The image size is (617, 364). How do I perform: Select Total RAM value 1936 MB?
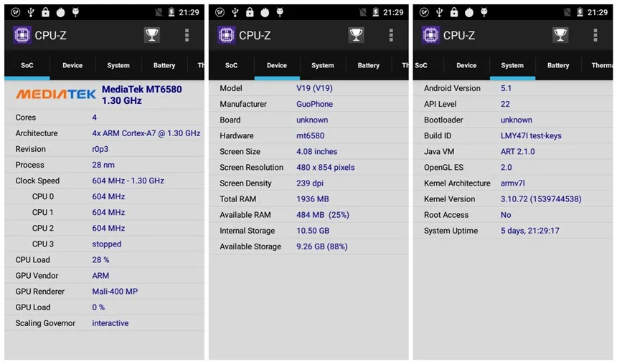(x=312, y=199)
